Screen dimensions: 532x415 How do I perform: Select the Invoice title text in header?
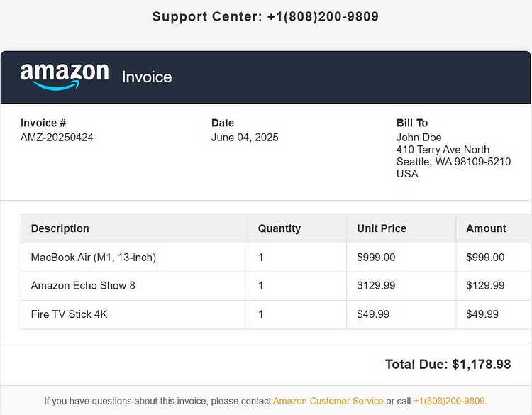pyautogui.click(x=147, y=77)
